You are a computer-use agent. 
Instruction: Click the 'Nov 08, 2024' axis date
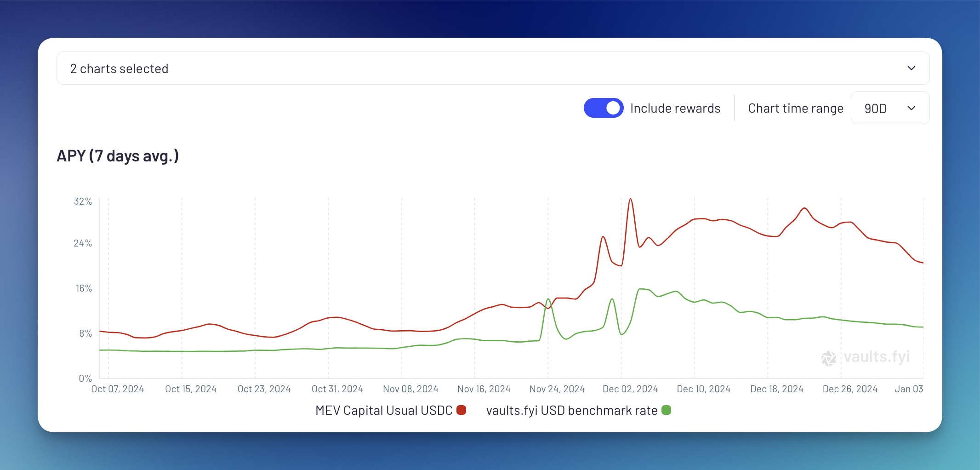click(x=410, y=389)
